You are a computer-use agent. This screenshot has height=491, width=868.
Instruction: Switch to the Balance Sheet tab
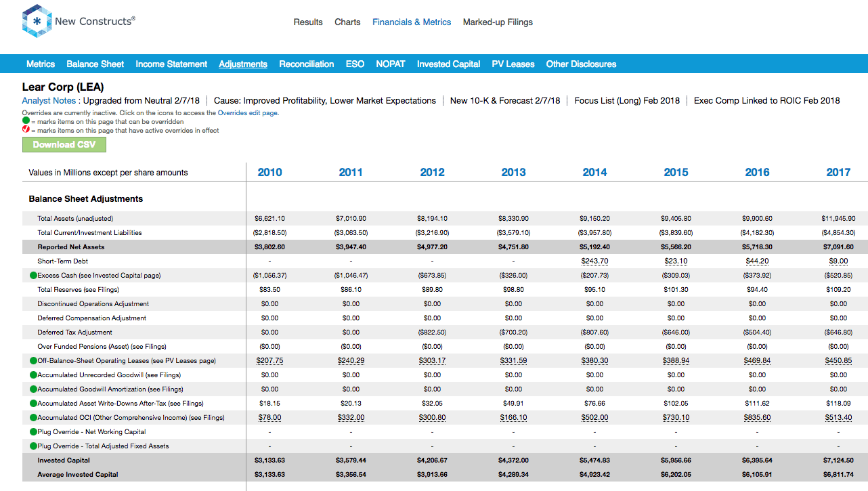[x=95, y=64]
